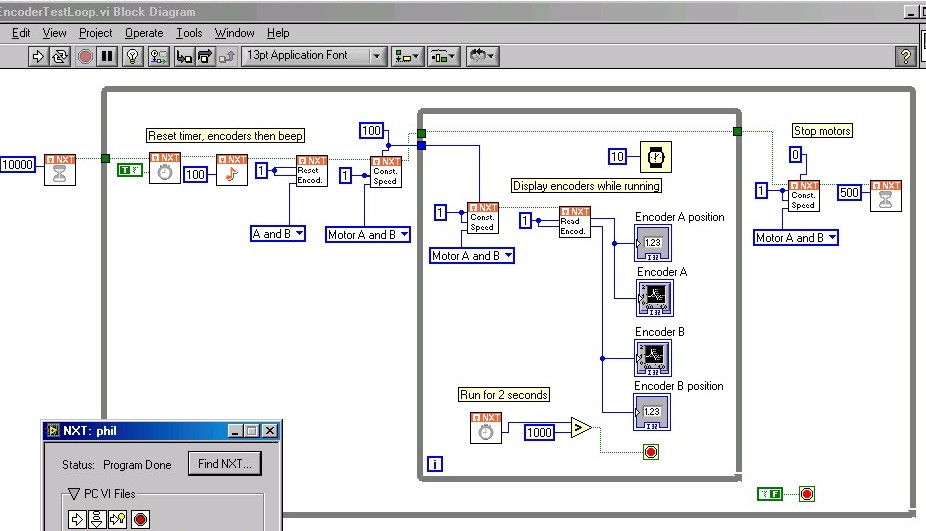926x531 pixels.
Task: Open the Operate menu
Action: 144,33
